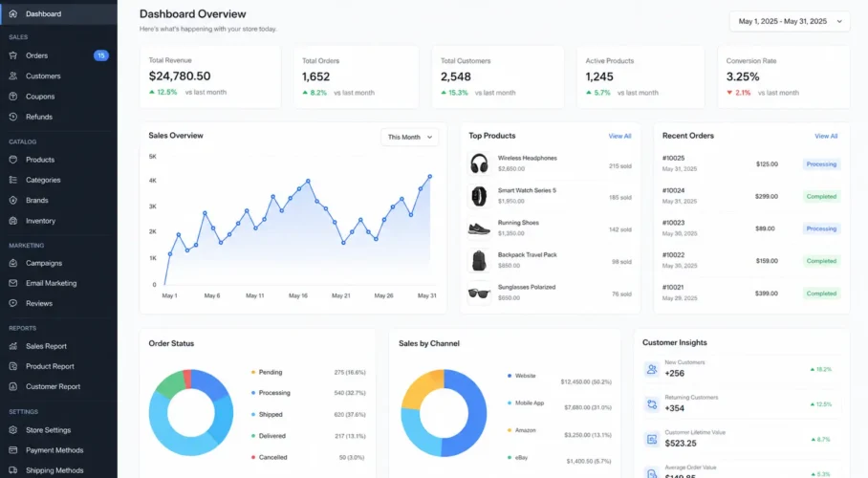Click the Orders cart icon

[13, 55]
